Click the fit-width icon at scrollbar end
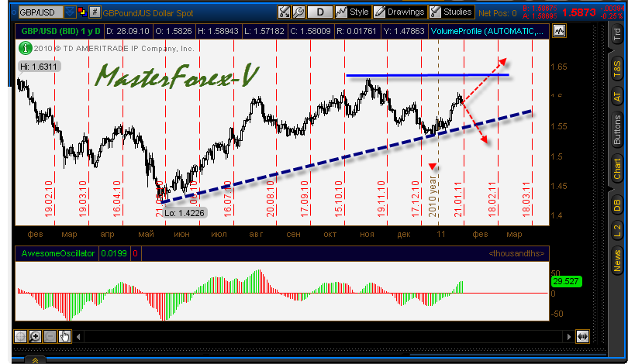 point(582,336)
